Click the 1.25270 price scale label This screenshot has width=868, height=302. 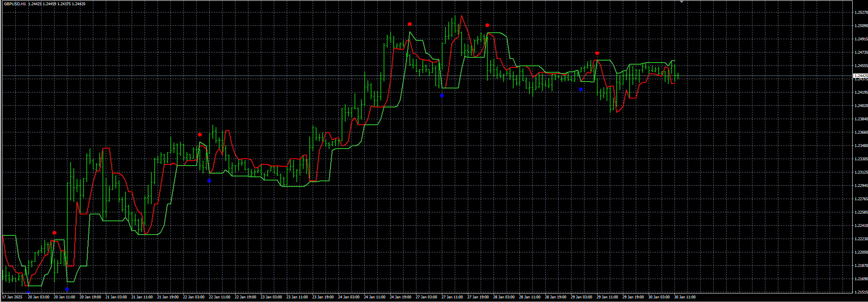tap(861, 13)
